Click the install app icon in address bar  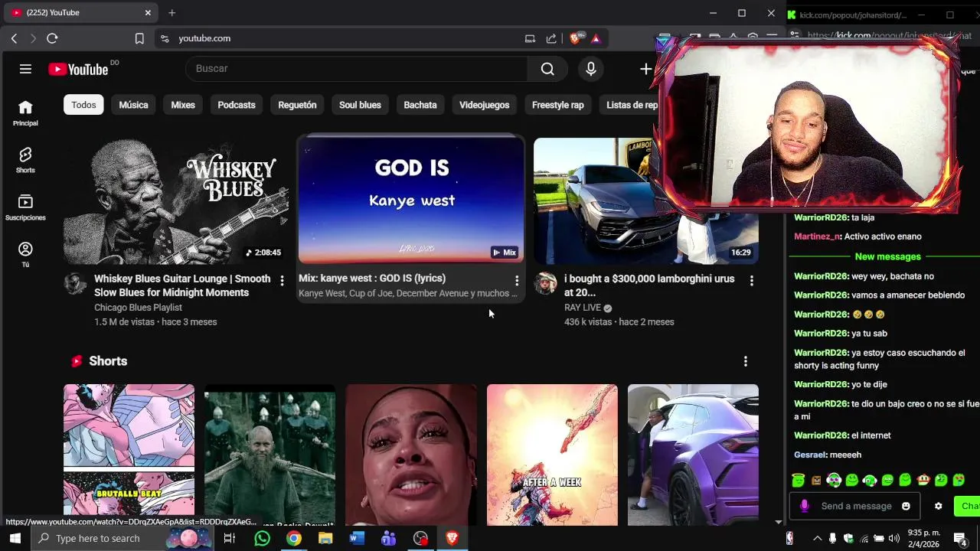point(530,38)
